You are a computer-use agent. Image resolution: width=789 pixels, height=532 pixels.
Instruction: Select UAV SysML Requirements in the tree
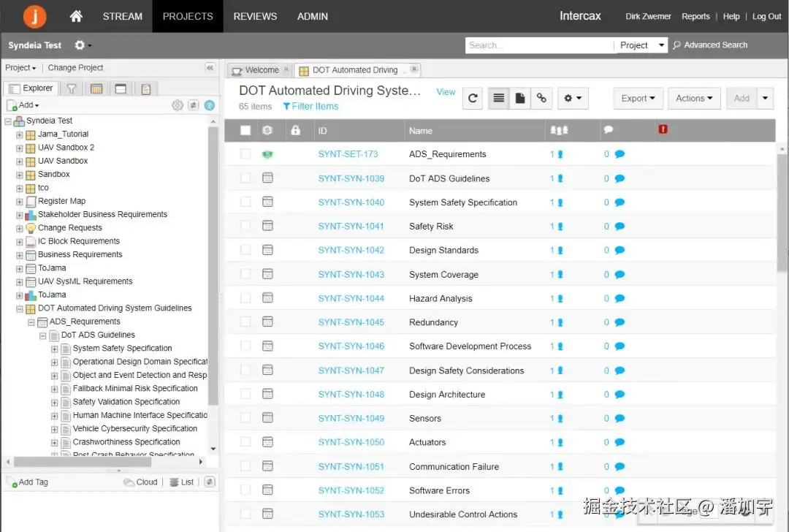click(x=85, y=281)
